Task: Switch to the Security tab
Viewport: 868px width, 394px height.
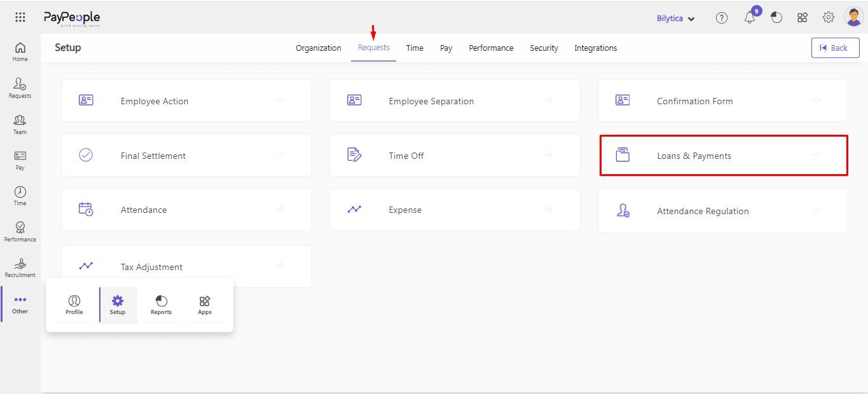Action: (544, 48)
